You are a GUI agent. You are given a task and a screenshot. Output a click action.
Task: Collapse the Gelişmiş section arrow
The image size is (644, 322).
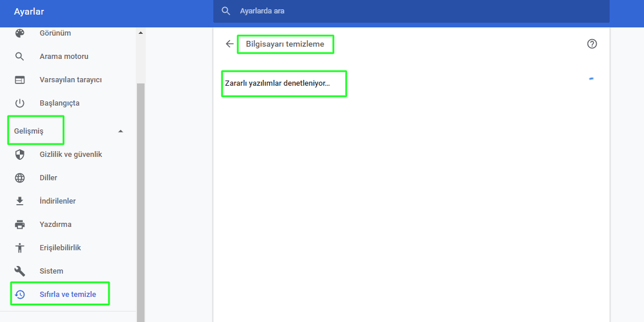(x=120, y=131)
